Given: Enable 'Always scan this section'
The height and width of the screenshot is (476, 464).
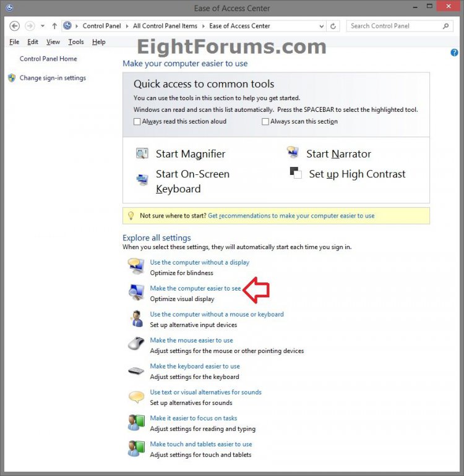Looking at the screenshot, I should 265,121.
